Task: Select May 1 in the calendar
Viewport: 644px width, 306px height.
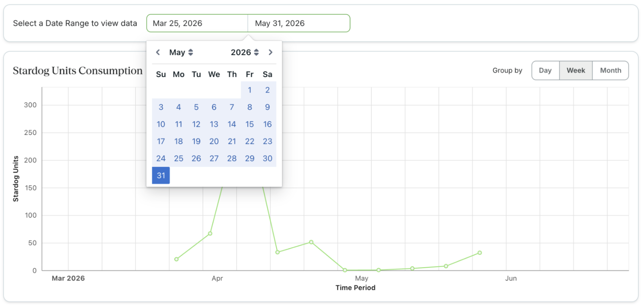Action: tap(250, 90)
